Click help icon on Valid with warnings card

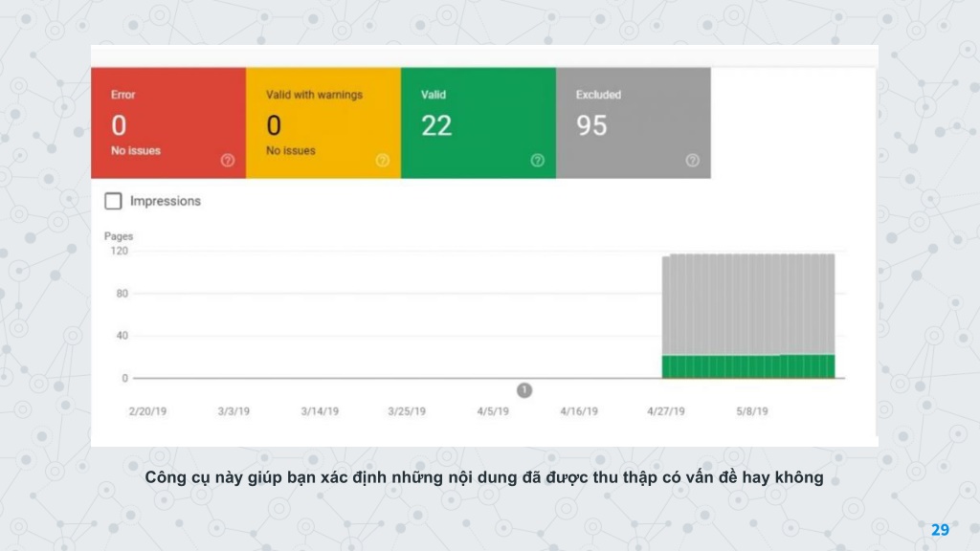click(383, 161)
